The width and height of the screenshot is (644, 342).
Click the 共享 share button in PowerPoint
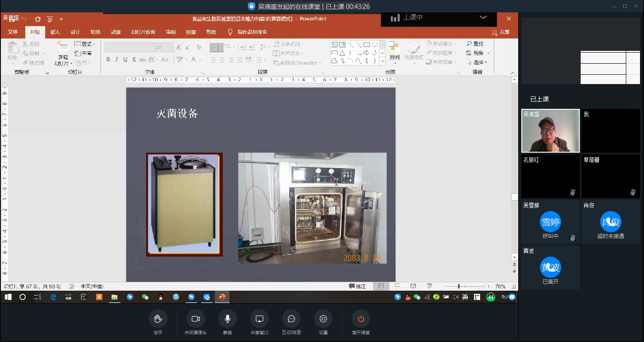click(x=500, y=32)
